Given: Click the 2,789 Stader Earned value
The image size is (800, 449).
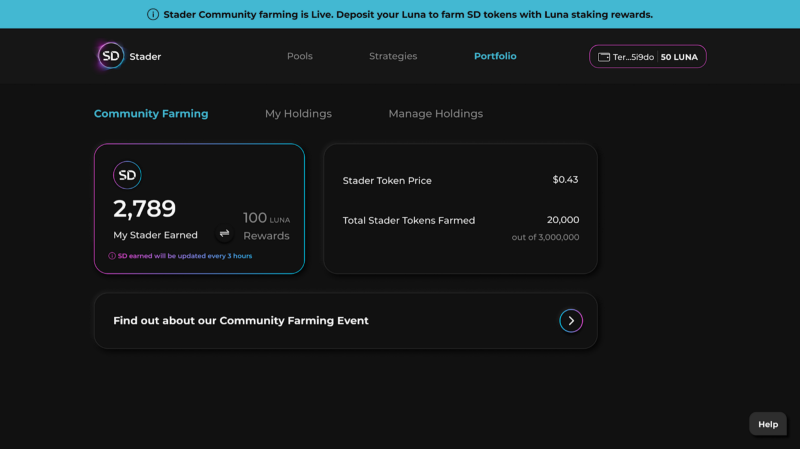Looking at the screenshot, I should click(144, 209).
